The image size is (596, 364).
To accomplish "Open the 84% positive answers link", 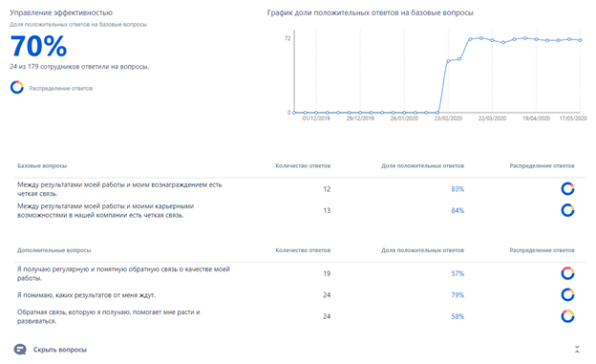I will 458,210.
